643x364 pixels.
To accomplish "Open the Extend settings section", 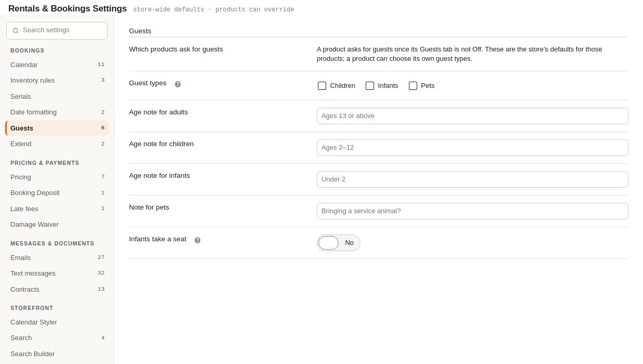I will tap(57, 144).
